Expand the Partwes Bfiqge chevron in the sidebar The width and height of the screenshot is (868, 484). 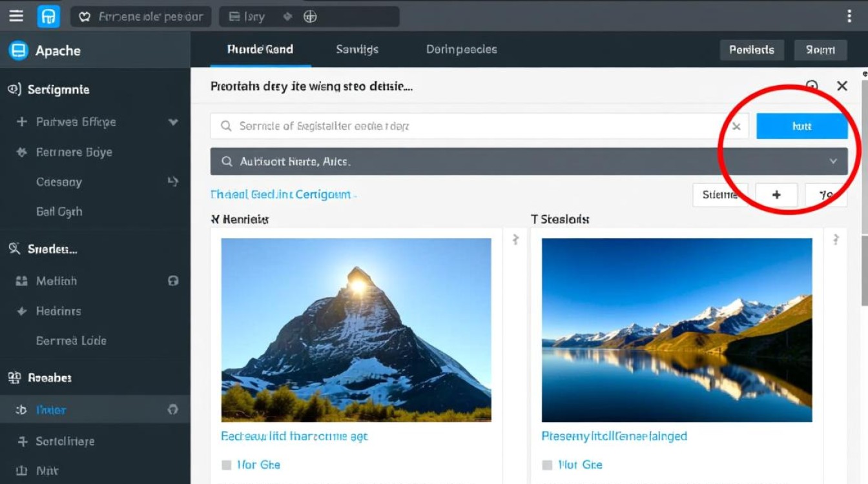coord(172,122)
